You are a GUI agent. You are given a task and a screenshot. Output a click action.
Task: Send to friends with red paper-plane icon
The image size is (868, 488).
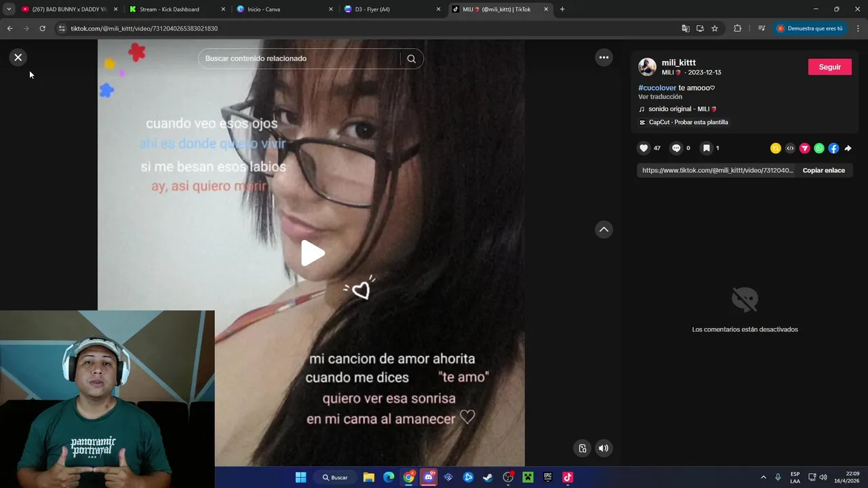(805, 148)
